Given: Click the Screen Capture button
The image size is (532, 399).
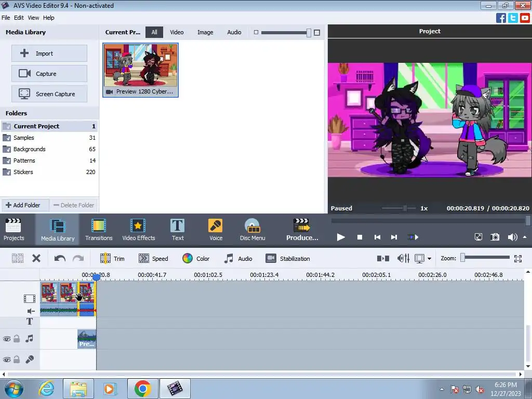Looking at the screenshot, I should click(49, 94).
